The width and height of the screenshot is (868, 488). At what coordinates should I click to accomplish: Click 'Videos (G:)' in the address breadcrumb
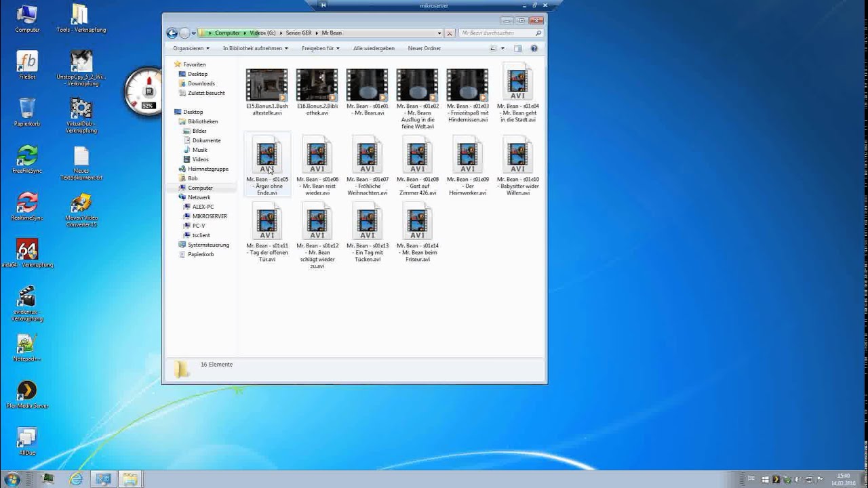pyautogui.click(x=262, y=33)
